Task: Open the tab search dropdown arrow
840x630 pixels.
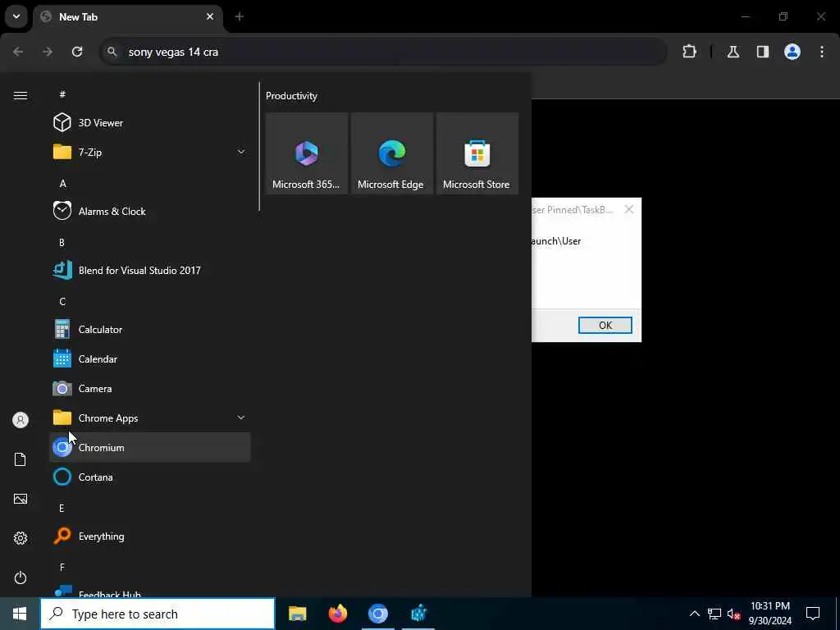Action: [16, 16]
